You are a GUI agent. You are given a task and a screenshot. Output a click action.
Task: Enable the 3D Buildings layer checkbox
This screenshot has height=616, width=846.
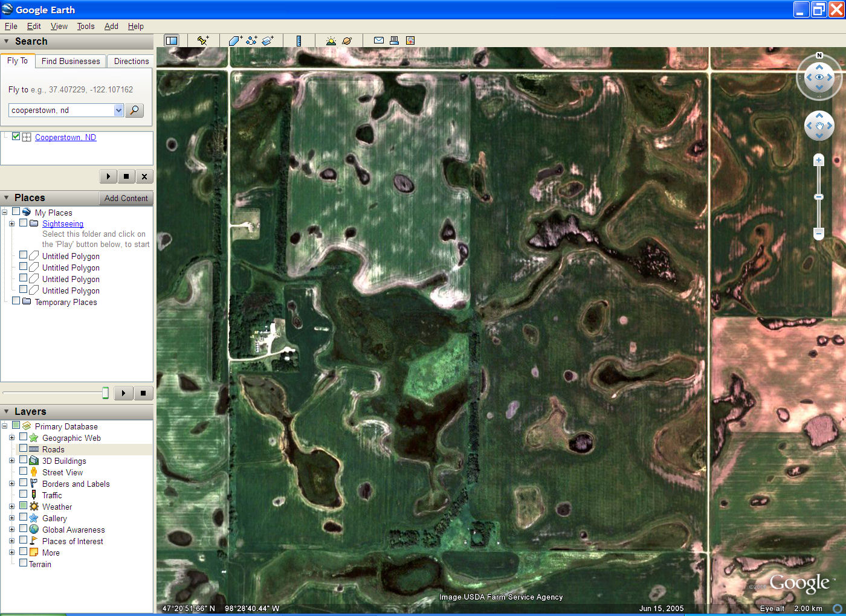(24, 460)
